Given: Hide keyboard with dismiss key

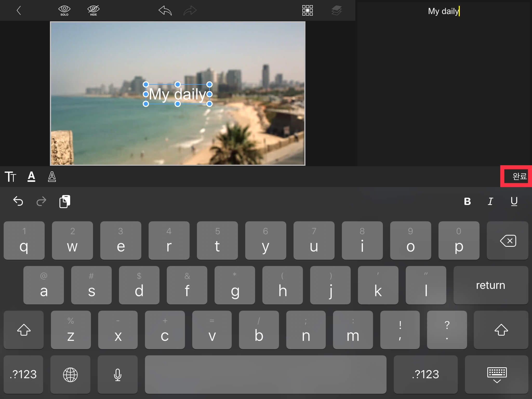Looking at the screenshot, I should coord(497,375).
